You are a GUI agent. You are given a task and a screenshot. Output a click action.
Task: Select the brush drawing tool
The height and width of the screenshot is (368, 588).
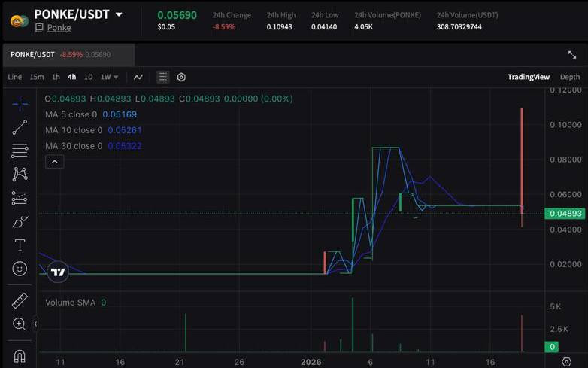[20, 221]
